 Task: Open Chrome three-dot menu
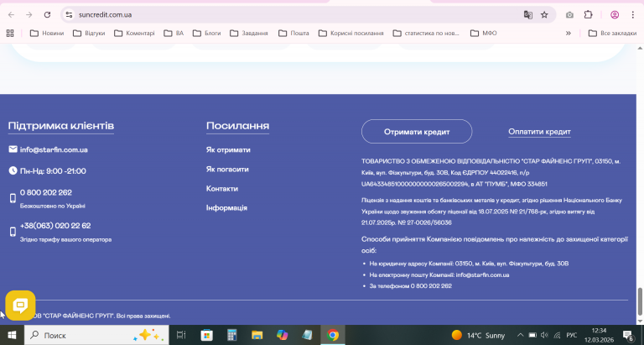[x=632, y=15]
